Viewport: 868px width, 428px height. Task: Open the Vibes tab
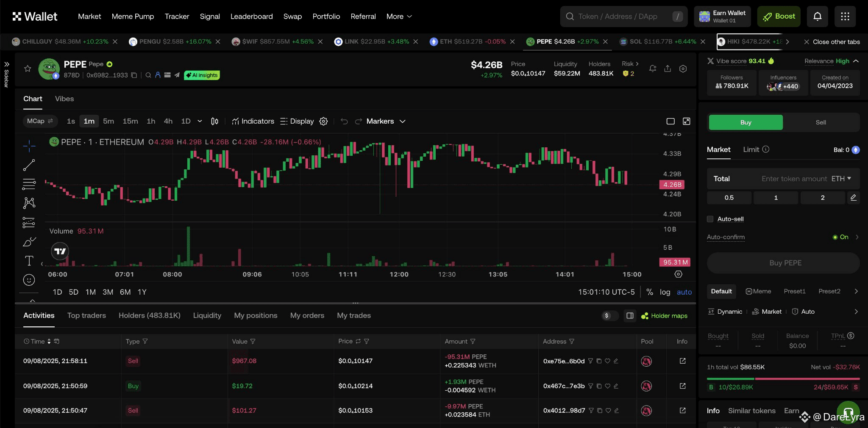pyautogui.click(x=64, y=99)
